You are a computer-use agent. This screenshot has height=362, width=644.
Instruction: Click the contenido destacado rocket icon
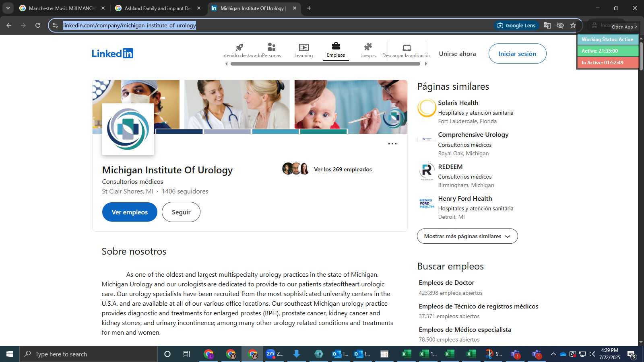point(239,47)
